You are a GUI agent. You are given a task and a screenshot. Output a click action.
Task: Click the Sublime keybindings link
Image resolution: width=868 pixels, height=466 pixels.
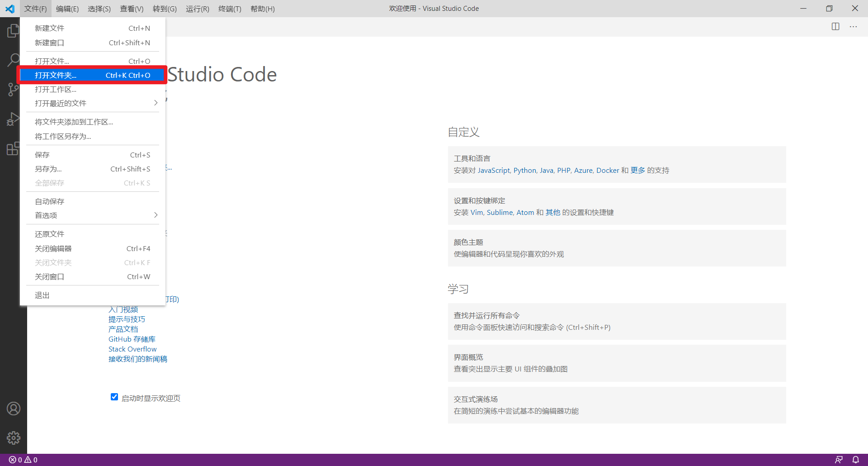[x=500, y=213]
